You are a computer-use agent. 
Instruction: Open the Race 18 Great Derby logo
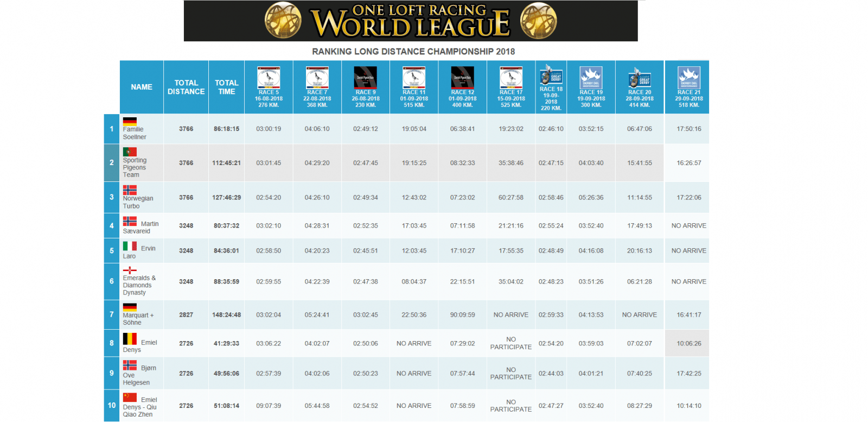[551, 75]
